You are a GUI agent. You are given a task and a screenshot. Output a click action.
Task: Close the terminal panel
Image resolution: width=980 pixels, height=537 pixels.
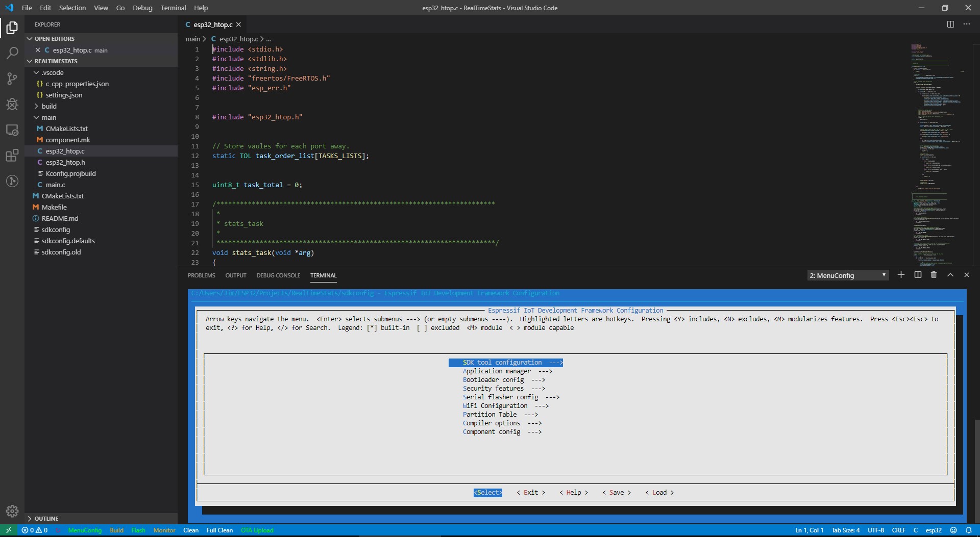coord(966,275)
